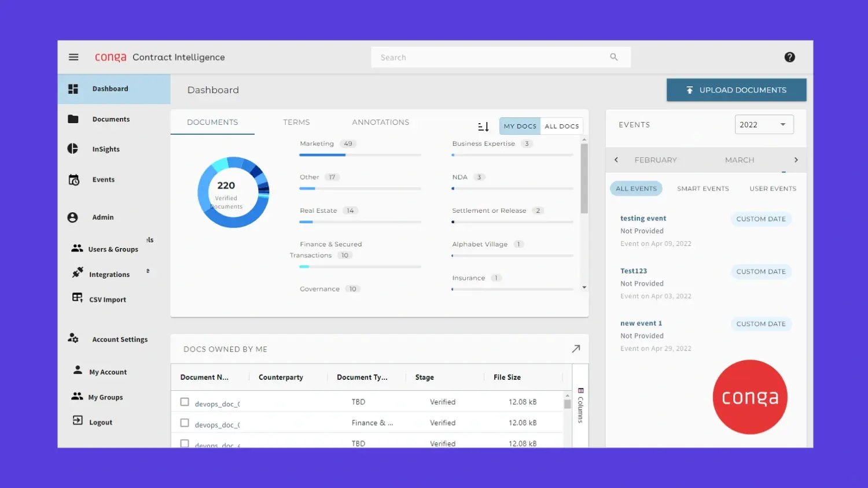Click the UPLOAD DOCUMENTS button

[x=736, y=90]
